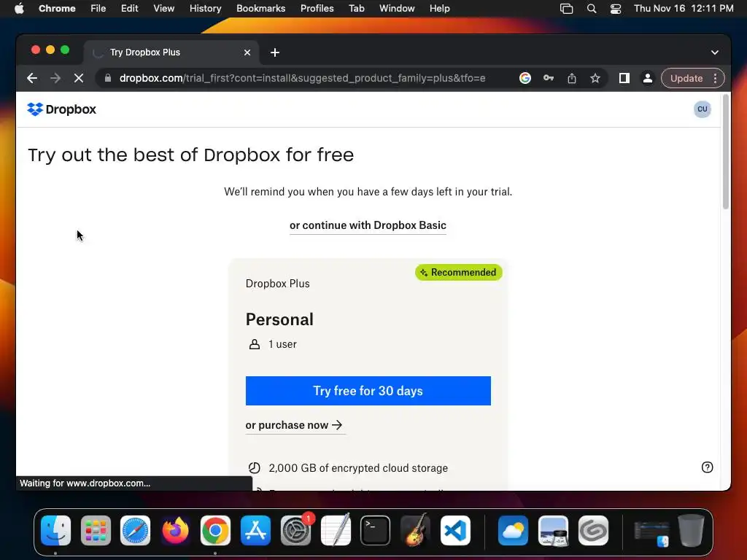Open Preview from the dock
This screenshot has height=560, width=747.
click(553, 531)
